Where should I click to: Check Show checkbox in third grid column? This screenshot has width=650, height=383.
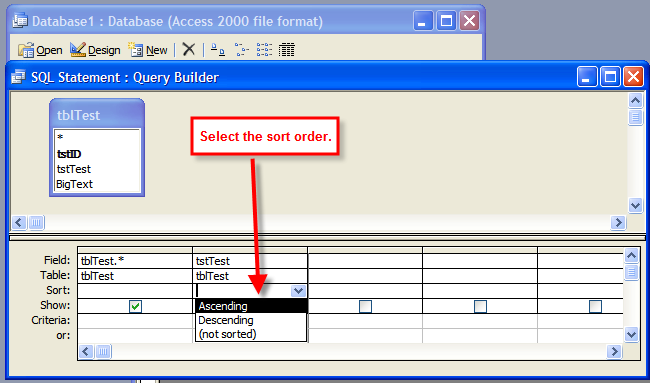365,306
